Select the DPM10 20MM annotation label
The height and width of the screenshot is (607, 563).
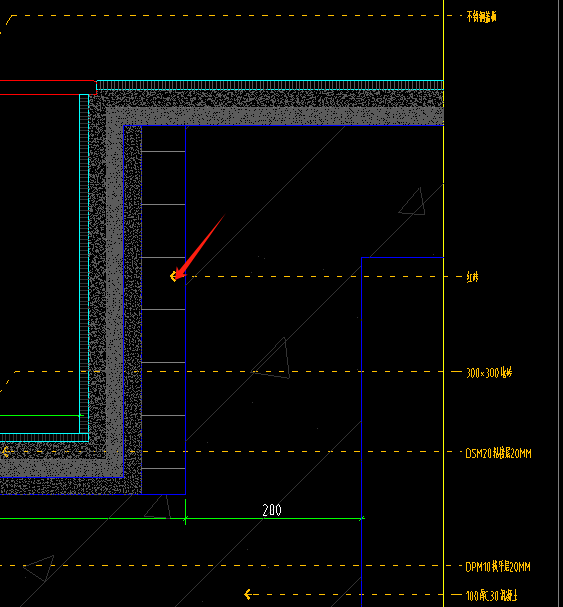pos(498,567)
